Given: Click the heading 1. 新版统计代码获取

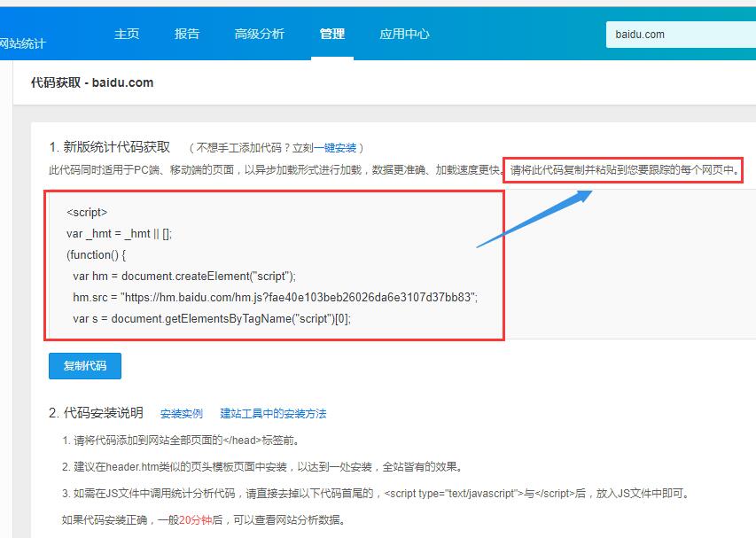Looking at the screenshot, I should [109, 147].
